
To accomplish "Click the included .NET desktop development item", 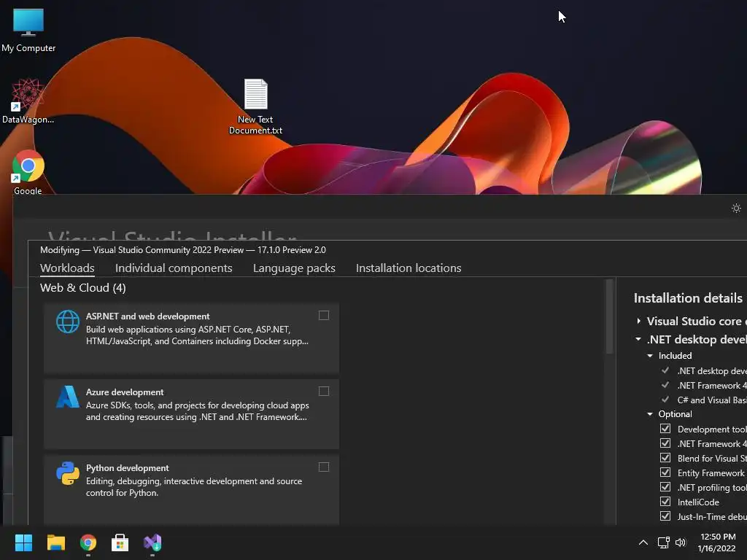I will pos(712,371).
